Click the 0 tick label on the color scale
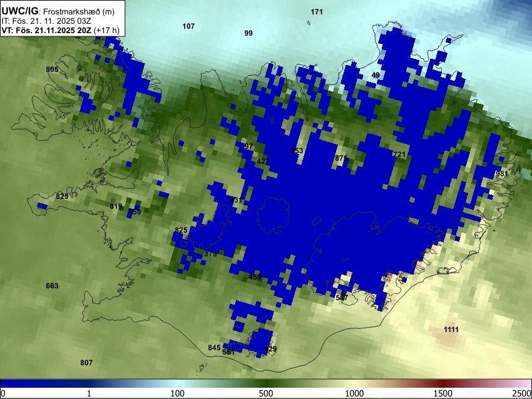Screen dimensions: 532x399 coord(3,393)
